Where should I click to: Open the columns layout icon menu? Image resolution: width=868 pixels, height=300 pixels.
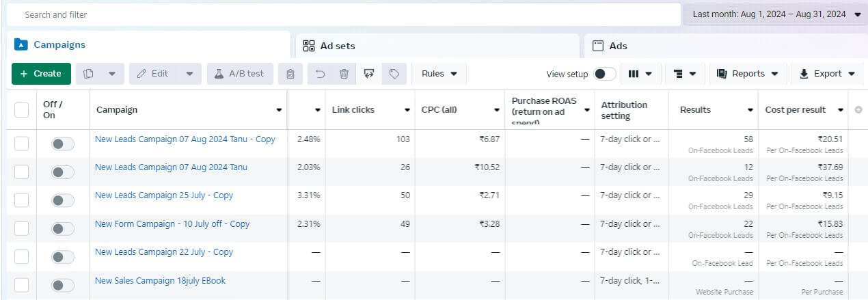click(640, 74)
